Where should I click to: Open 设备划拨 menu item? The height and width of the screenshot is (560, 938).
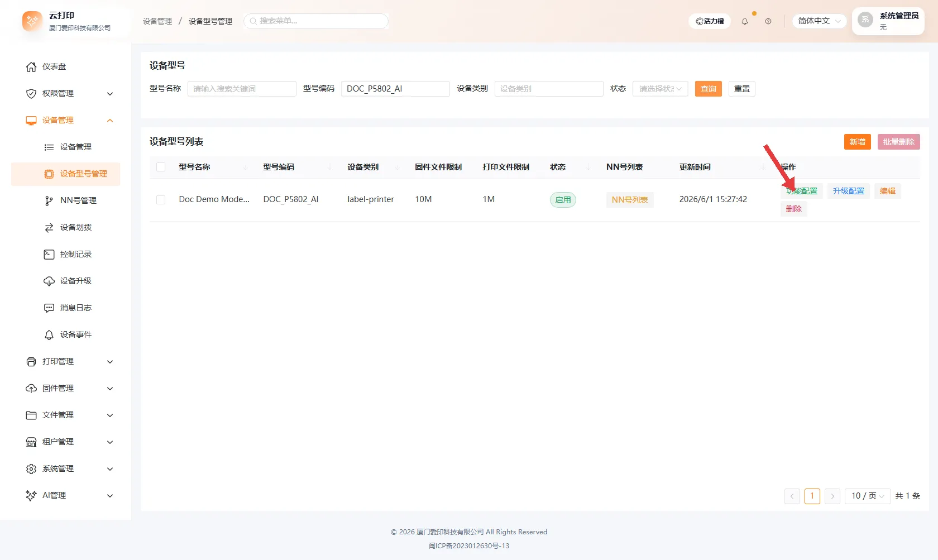(65, 228)
